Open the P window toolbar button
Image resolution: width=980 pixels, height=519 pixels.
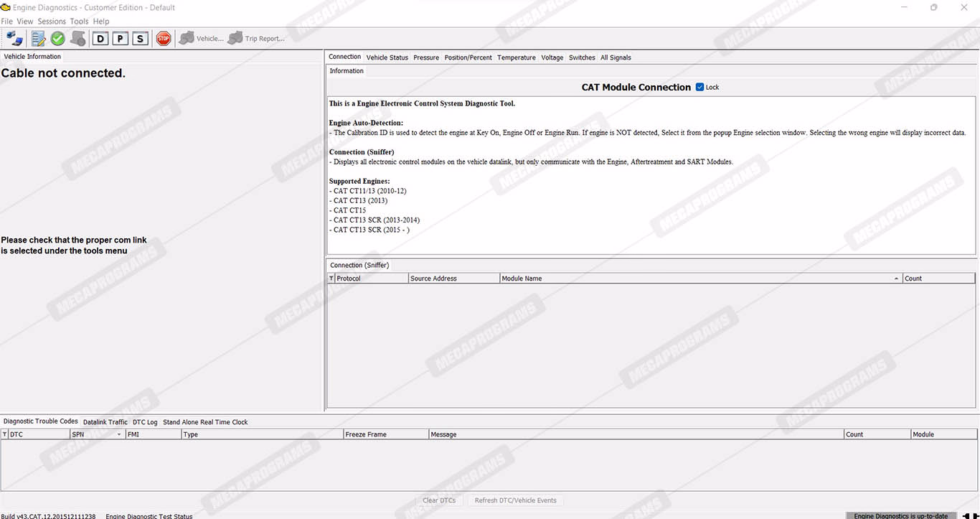[121, 39]
